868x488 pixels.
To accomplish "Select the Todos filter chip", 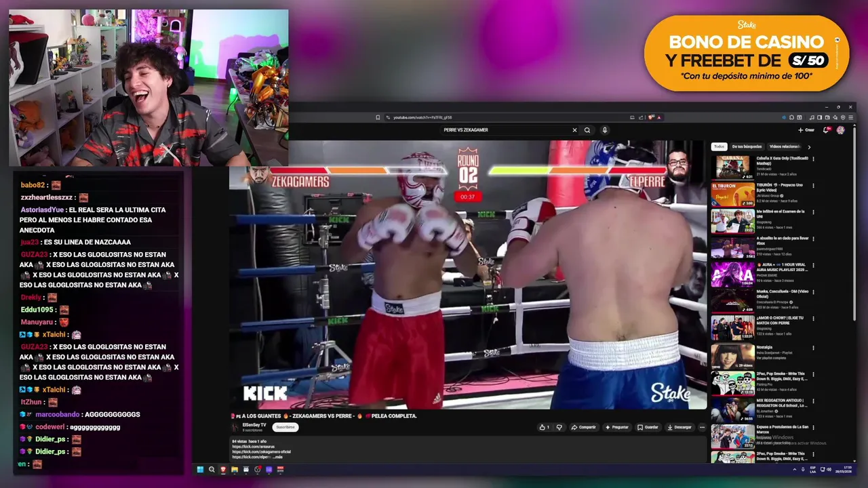I will click(719, 146).
